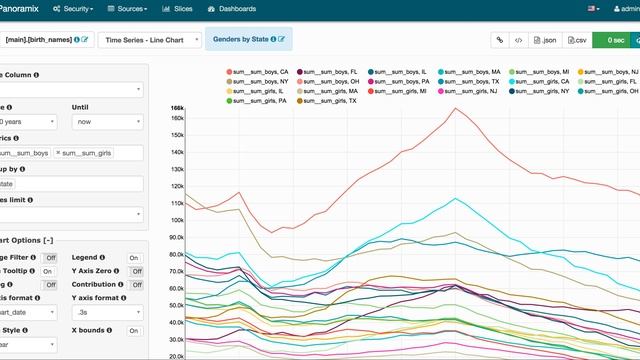Show info icon next to X bounds
The width and height of the screenshot is (640, 360).
point(109,330)
